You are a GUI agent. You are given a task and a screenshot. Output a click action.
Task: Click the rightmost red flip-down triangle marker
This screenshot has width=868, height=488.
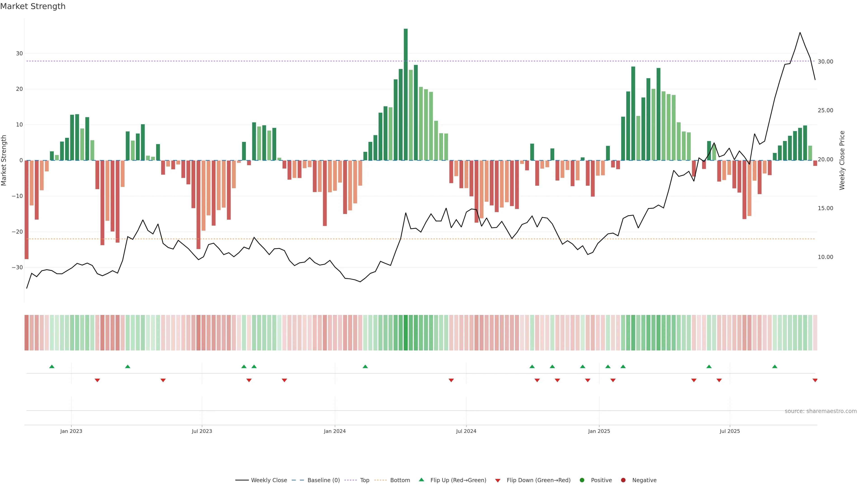tap(815, 380)
